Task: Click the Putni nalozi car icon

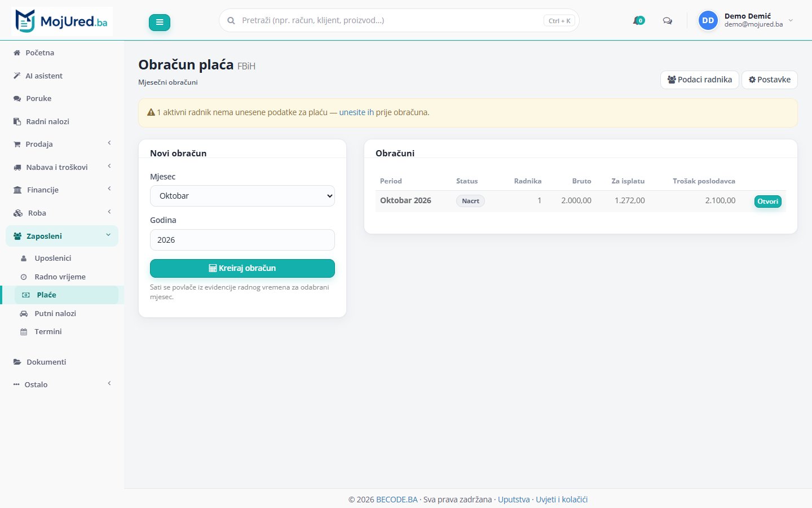Action: click(24, 313)
